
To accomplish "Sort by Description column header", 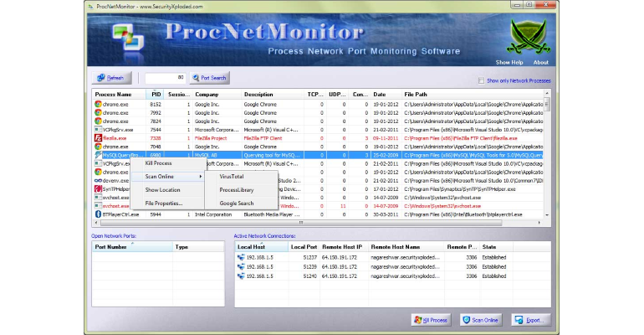I will tap(273, 94).
